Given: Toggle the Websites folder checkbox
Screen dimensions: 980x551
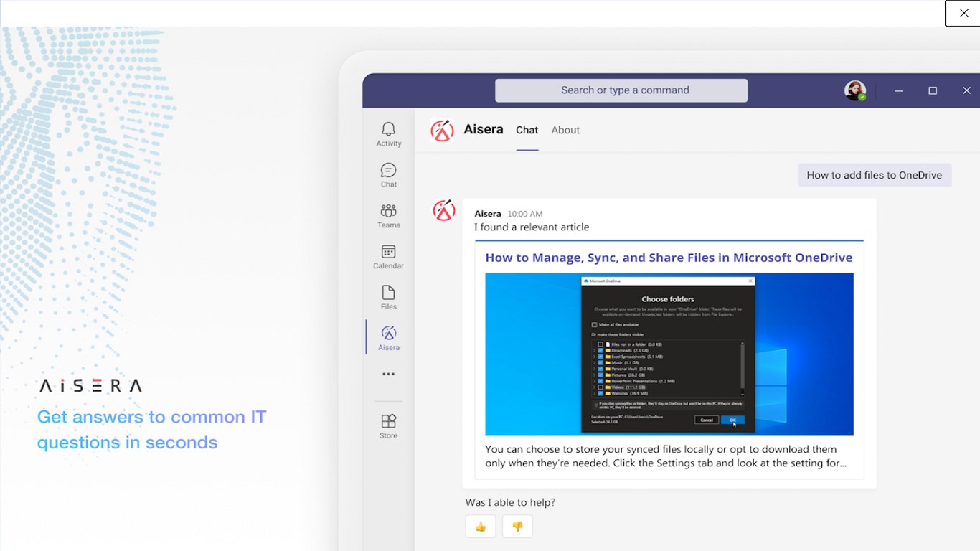Looking at the screenshot, I should click(600, 393).
